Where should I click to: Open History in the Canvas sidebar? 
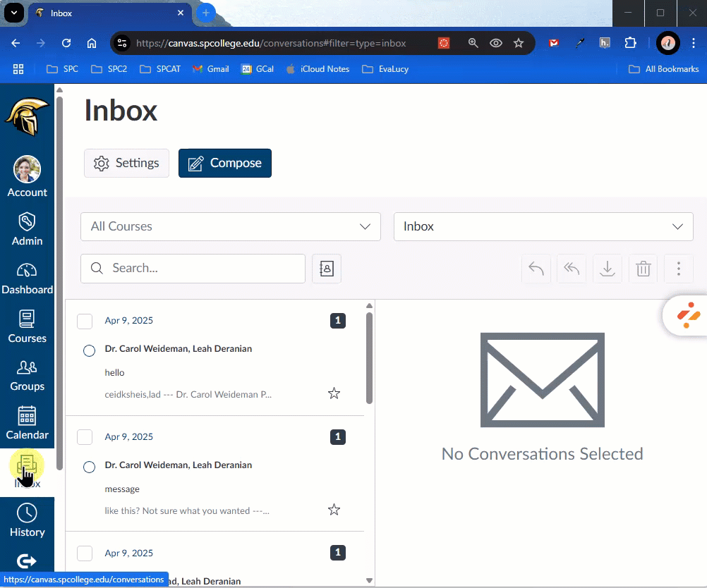[x=27, y=520]
